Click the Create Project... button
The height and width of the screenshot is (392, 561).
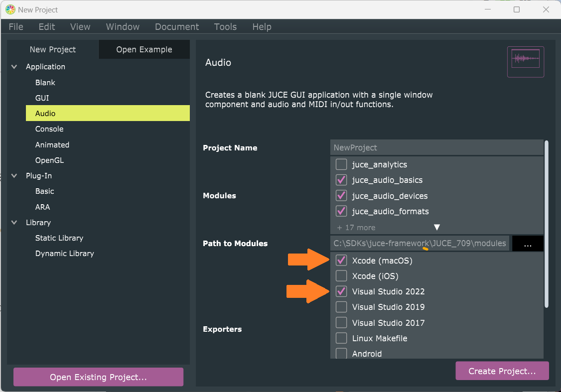pos(502,371)
